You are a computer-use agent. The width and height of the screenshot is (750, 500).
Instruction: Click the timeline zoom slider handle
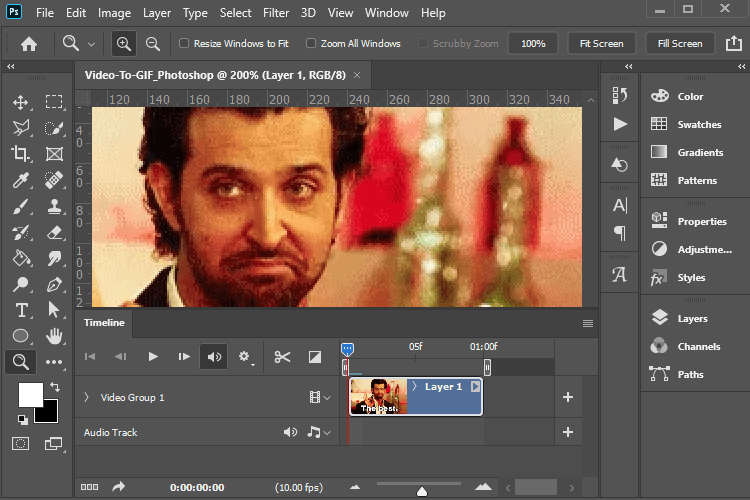click(422, 491)
